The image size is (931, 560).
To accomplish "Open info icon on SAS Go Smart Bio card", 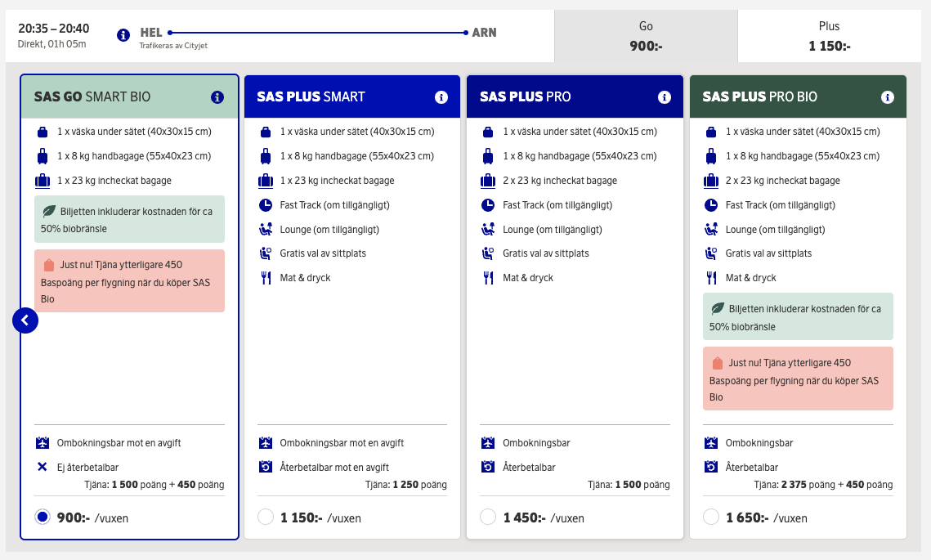I will click(x=217, y=97).
